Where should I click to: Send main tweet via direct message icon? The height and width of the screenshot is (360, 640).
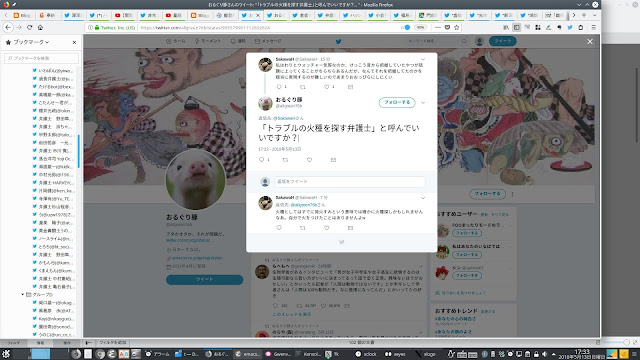point(333,160)
